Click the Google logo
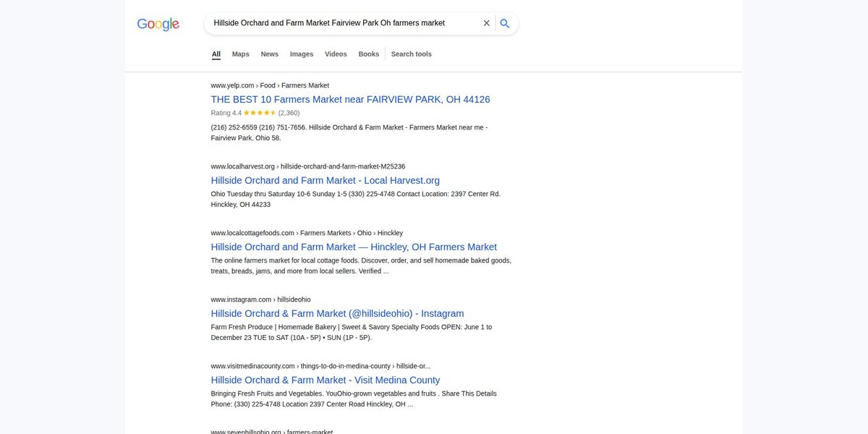This screenshot has width=868, height=434. (158, 24)
